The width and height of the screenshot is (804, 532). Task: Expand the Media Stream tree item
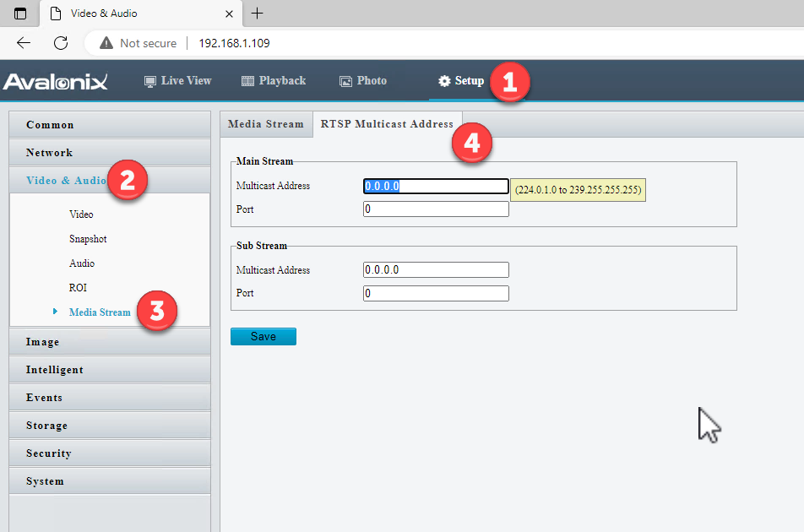[99, 311]
